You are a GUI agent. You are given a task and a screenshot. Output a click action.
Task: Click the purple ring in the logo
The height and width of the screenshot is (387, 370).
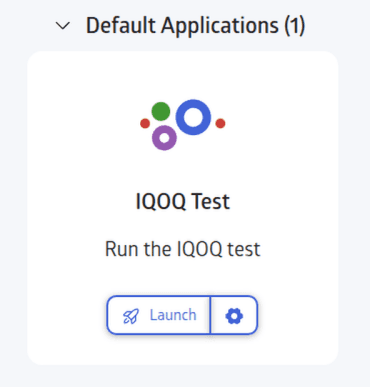[164, 138]
